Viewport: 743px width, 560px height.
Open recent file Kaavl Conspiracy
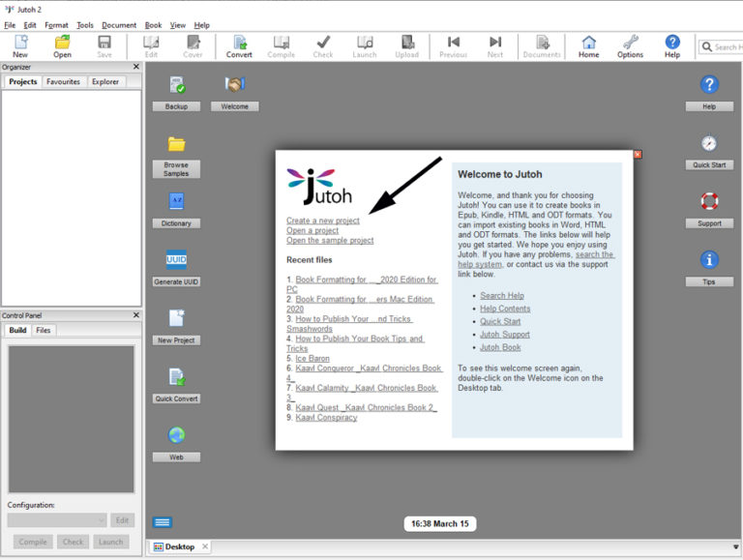click(x=326, y=418)
